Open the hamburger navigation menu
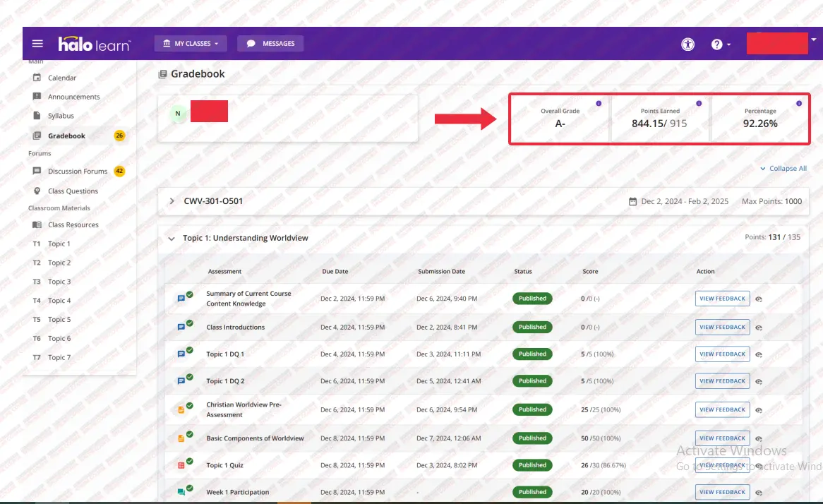 37,44
